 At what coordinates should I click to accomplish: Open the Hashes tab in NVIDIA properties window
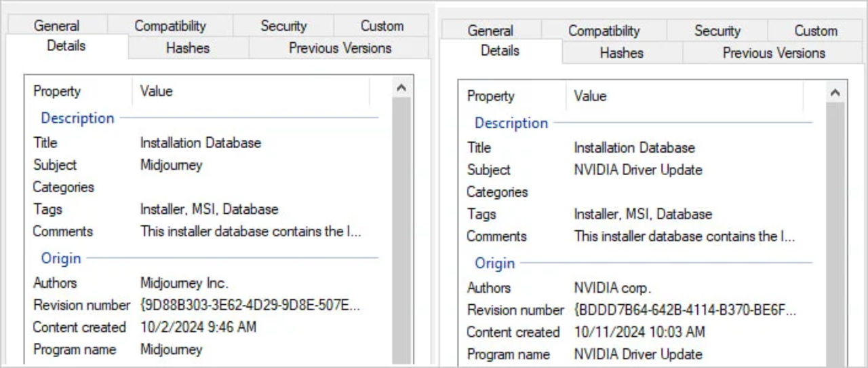(622, 53)
